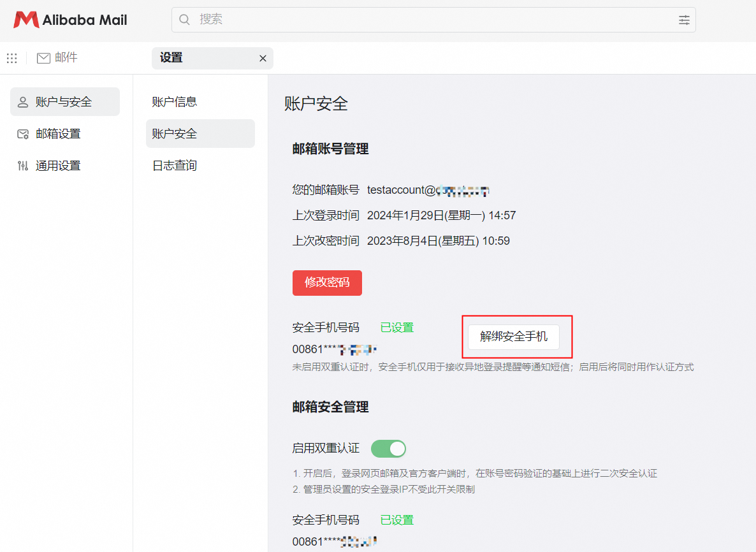The width and height of the screenshot is (756, 552).
Task: Click the testaccount email address
Action: click(x=428, y=190)
